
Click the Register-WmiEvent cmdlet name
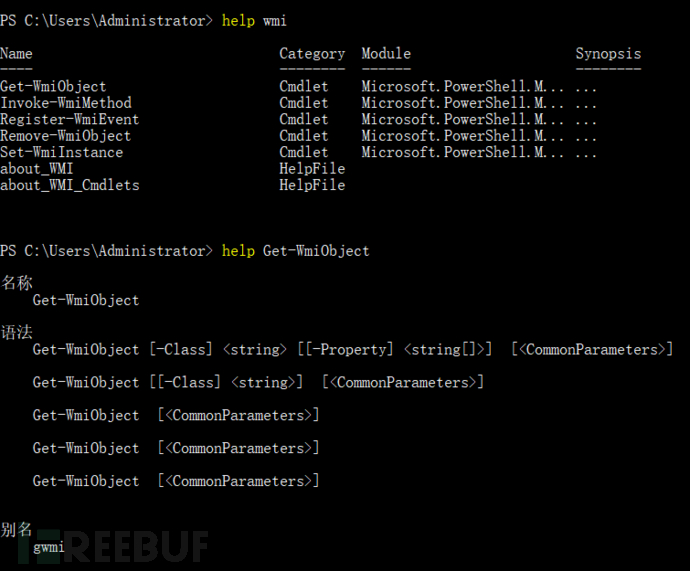[70, 119]
